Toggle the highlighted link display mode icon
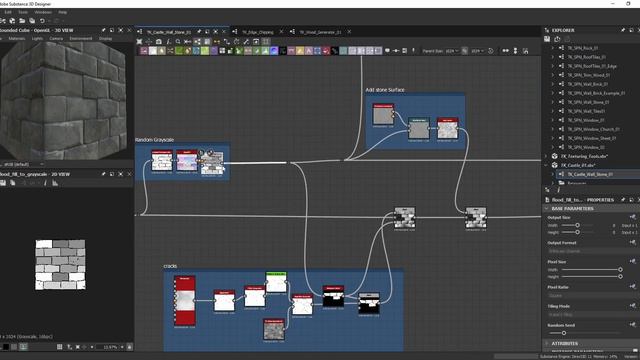Image resolution: width=640 pixels, height=360 pixels. tap(197, 41)
